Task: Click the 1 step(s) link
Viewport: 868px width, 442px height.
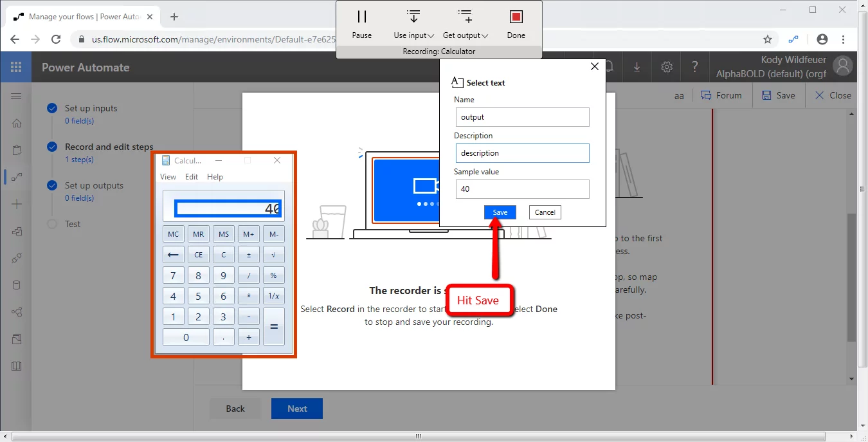Action: point(79,160)
